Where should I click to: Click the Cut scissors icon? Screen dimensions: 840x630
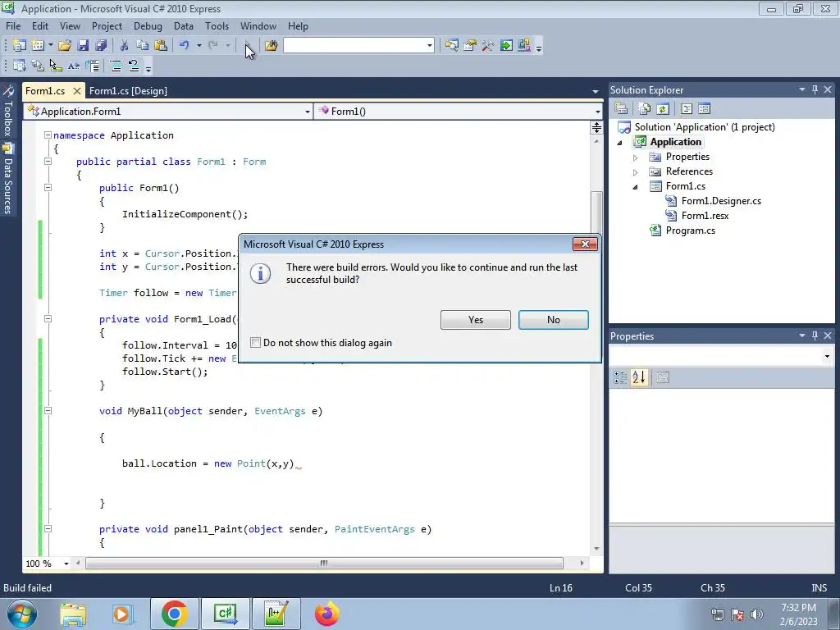pyautogui.click(x=124, y=46)
